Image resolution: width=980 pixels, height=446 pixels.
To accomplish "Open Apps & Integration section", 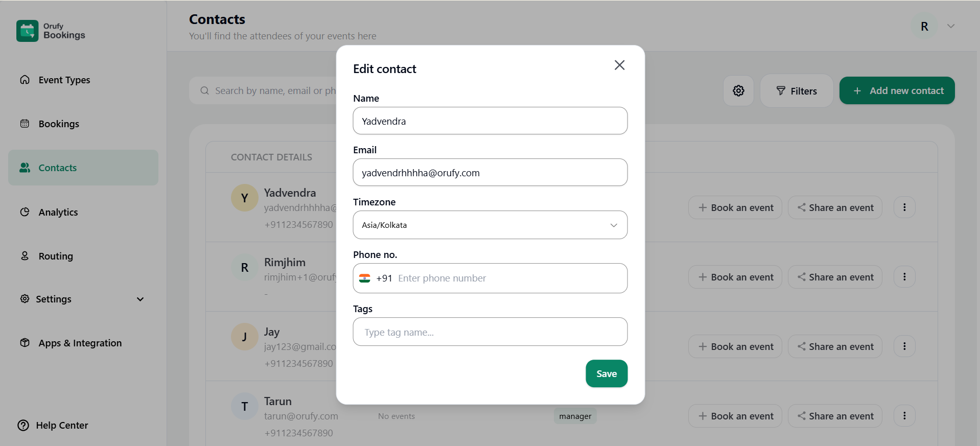I will 80,343.
